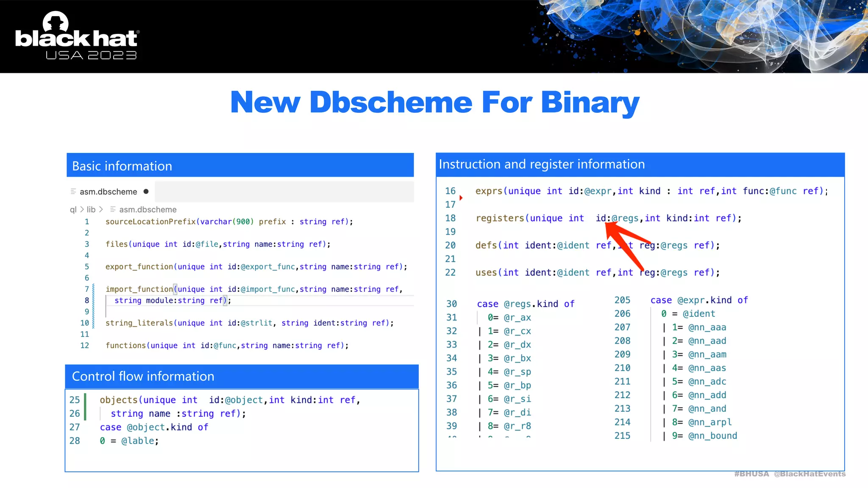The image size is (868, 488).
Task: Click '8= @nn_arpl' on line 214
Action: (x=702, y=422)
